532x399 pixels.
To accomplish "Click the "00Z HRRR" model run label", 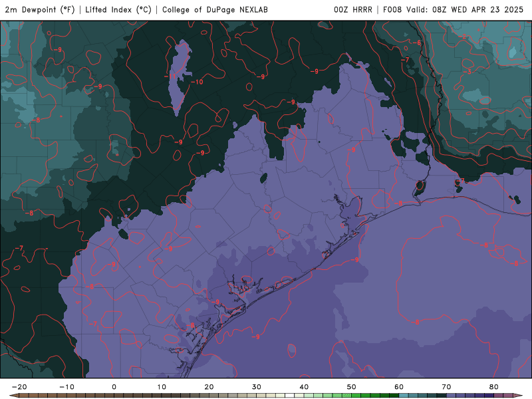I will (x=353, y=10).
